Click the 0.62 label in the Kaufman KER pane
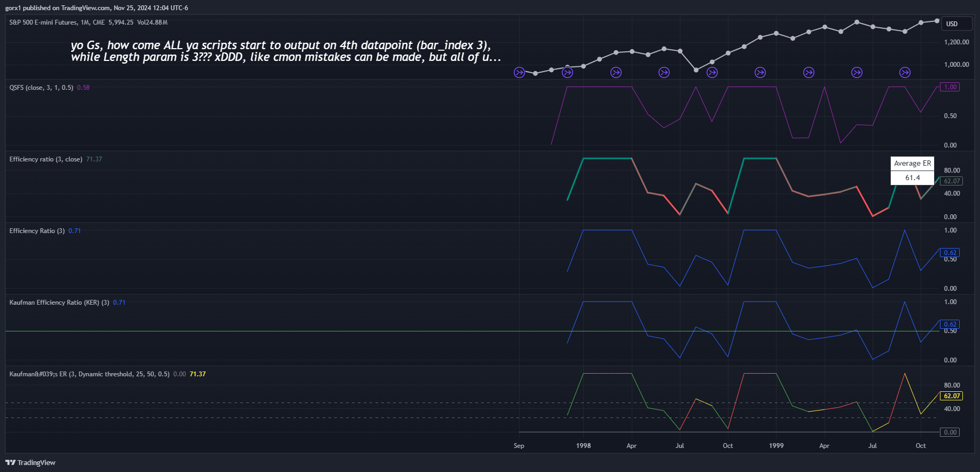Viewport: 980px width, 472px height. (x=950, y=324)
